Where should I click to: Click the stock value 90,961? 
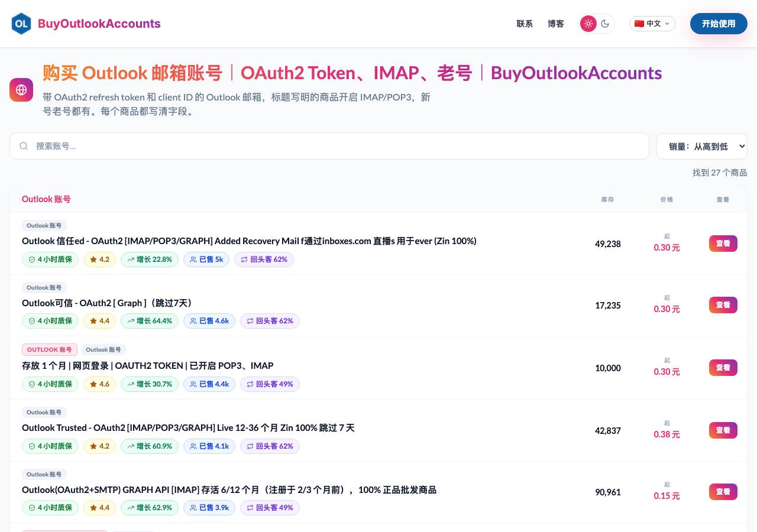[x=608, y=492]
